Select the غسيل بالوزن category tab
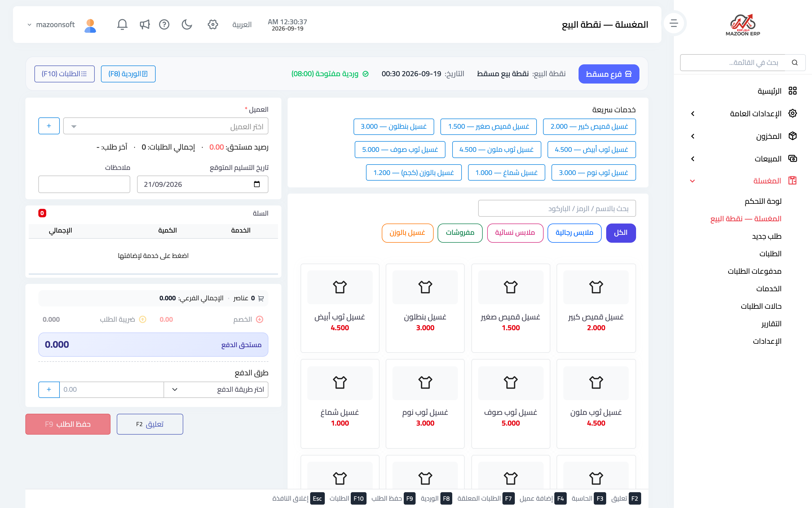This screenshot has width=812, height=508. [407, 233]
